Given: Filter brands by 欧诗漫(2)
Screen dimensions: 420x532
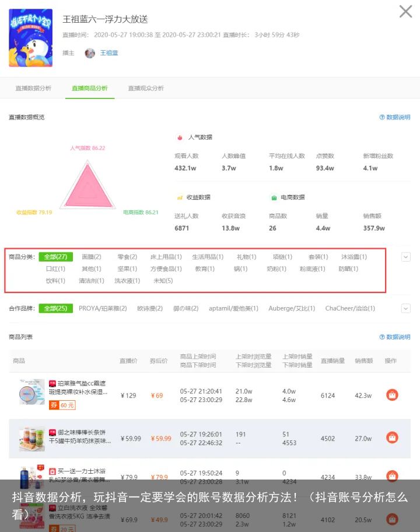Looking at the screenshot, I should [150, 308].
